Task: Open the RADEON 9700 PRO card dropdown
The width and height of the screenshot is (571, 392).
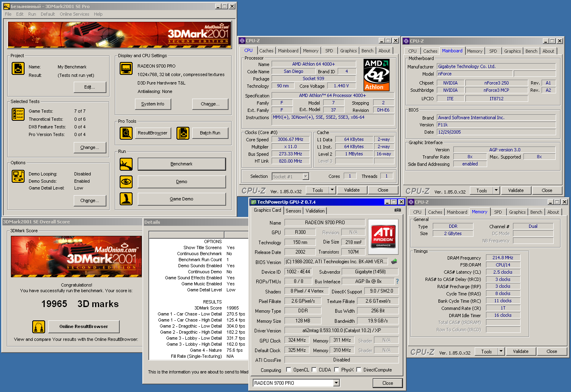Action: 336,383
